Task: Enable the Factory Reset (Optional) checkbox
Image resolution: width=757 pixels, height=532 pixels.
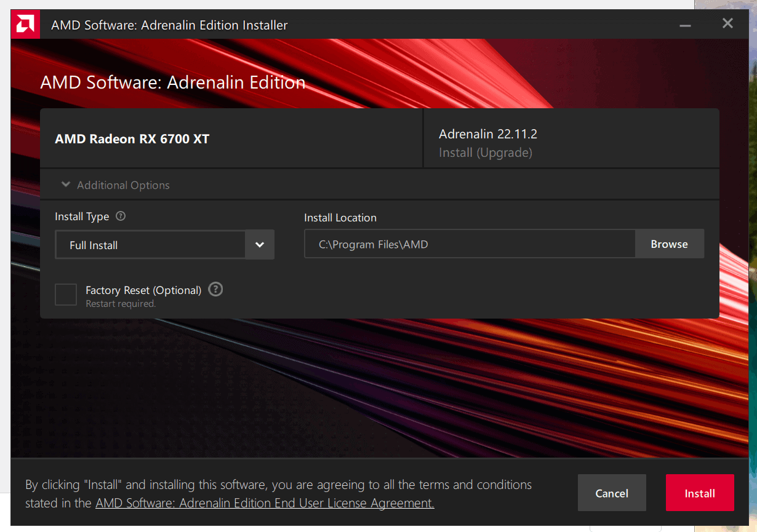Action: (65, 294)
